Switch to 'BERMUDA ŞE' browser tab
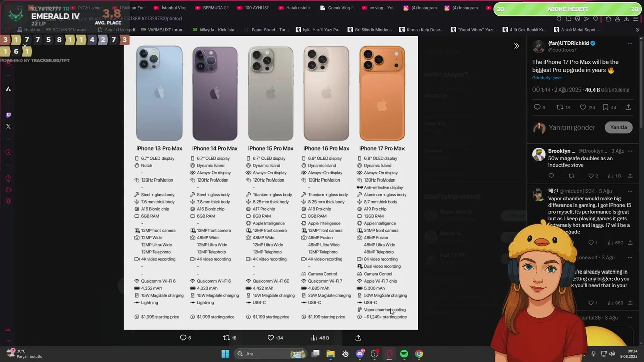 pos(212,8)
